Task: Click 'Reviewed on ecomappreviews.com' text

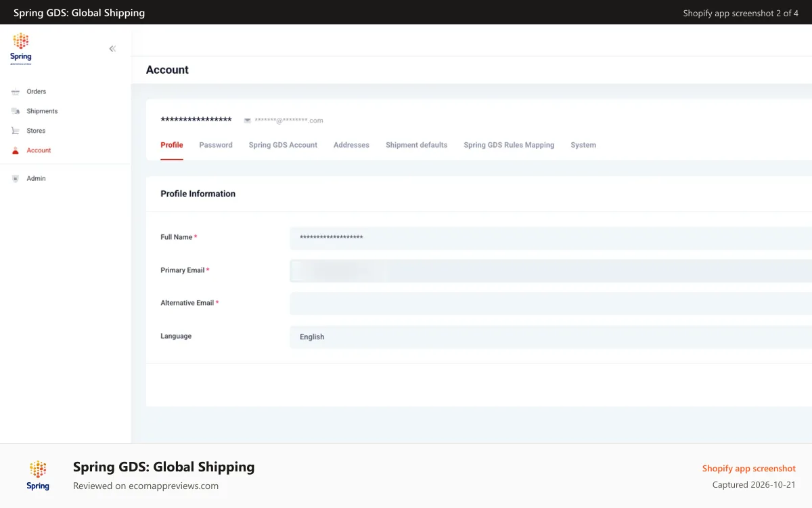Action: pyautogui.click(x=145, y=486)
